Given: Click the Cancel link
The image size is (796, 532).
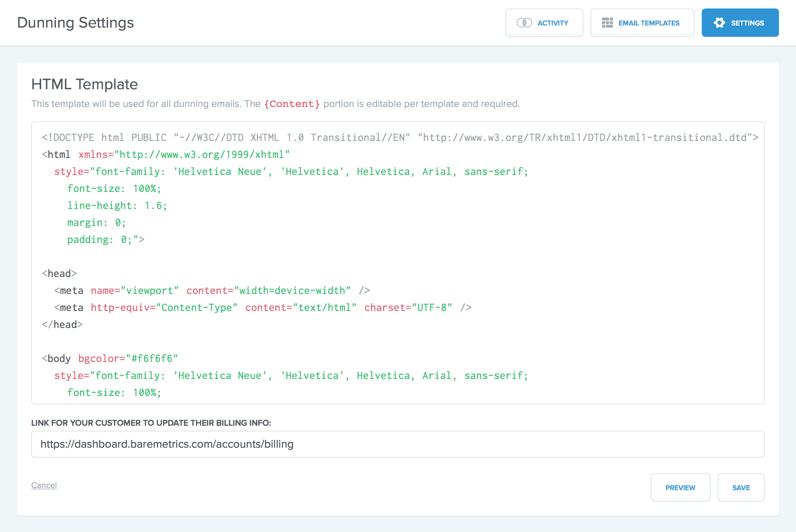Looking at the screenshot, I should (x=44, y=485).
